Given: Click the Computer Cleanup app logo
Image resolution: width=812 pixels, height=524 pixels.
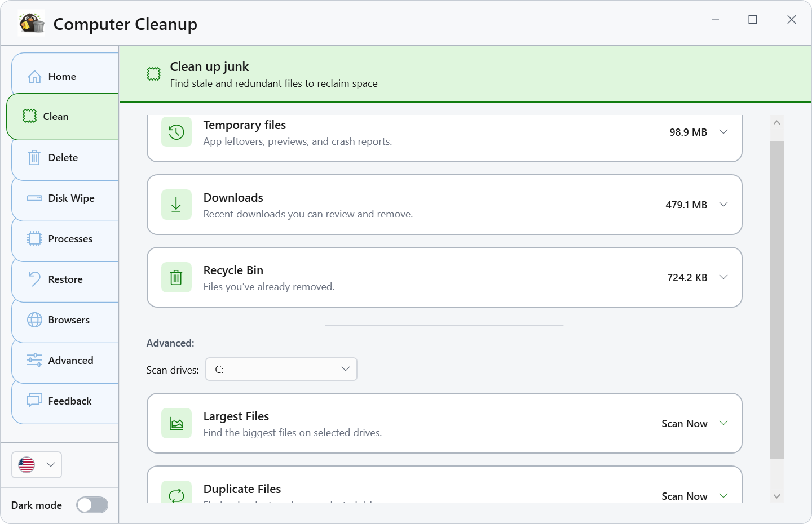Looking at the screenshot, I should (x=32, y=24).
